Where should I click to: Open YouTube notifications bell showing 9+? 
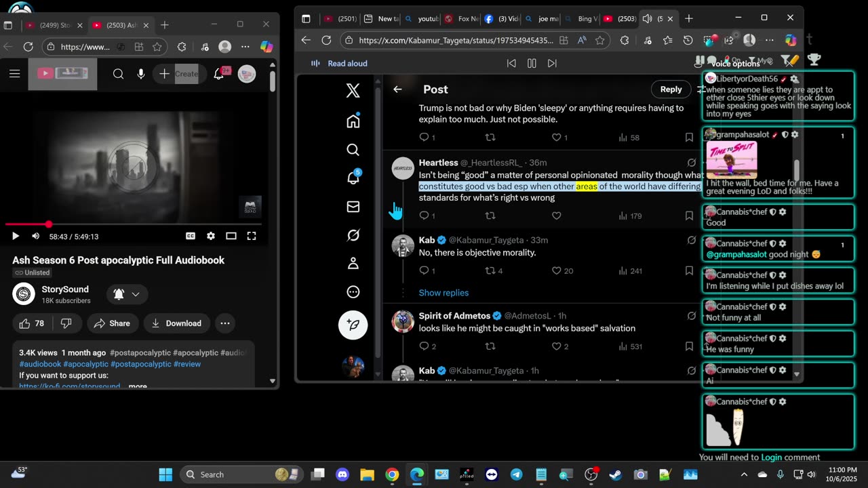[x=219, y=74]
